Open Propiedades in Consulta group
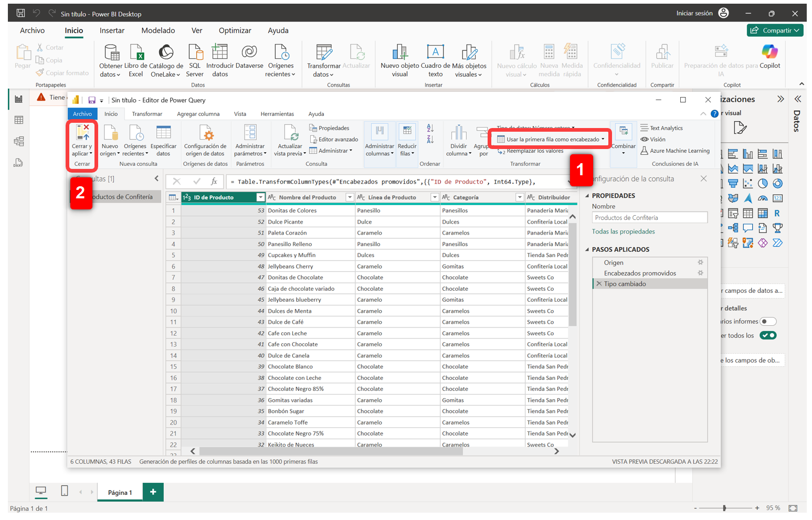 329,128
